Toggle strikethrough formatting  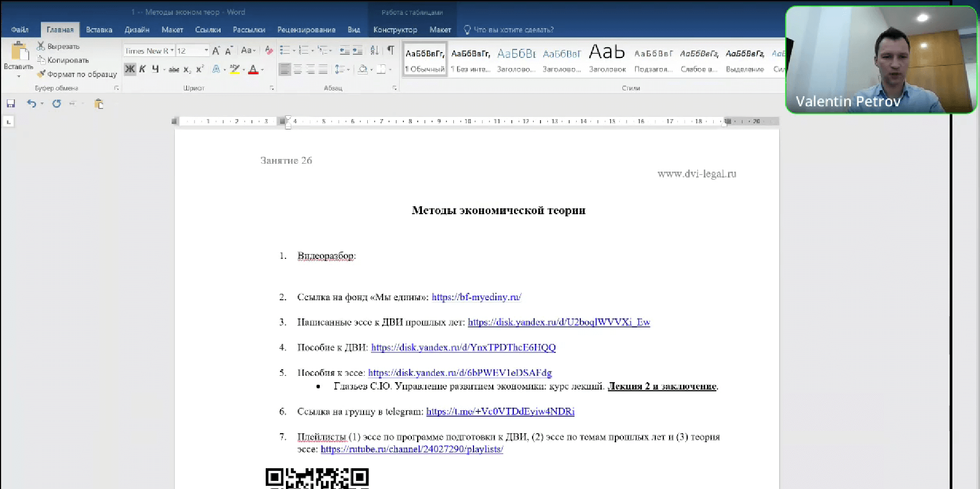(174, 69)
